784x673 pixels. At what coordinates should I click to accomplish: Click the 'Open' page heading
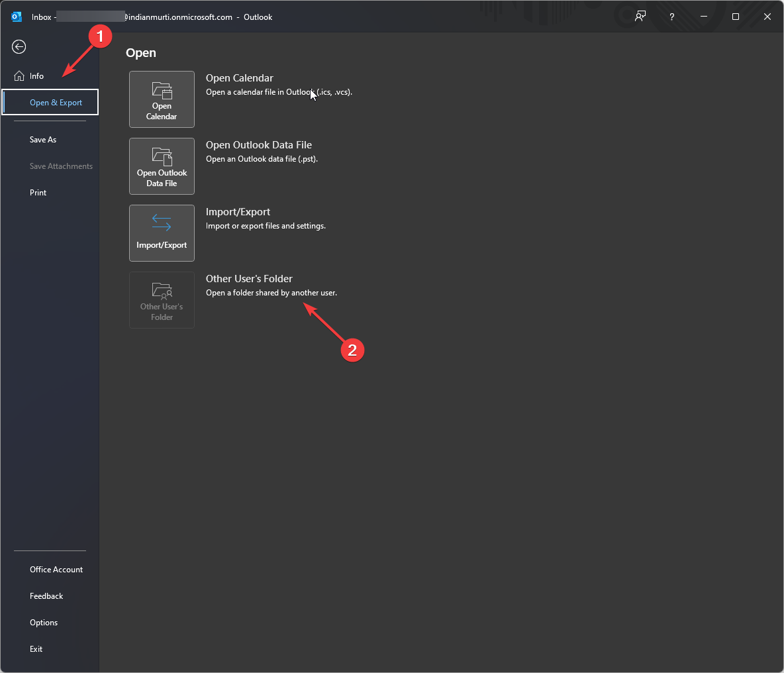click(141, 53)
